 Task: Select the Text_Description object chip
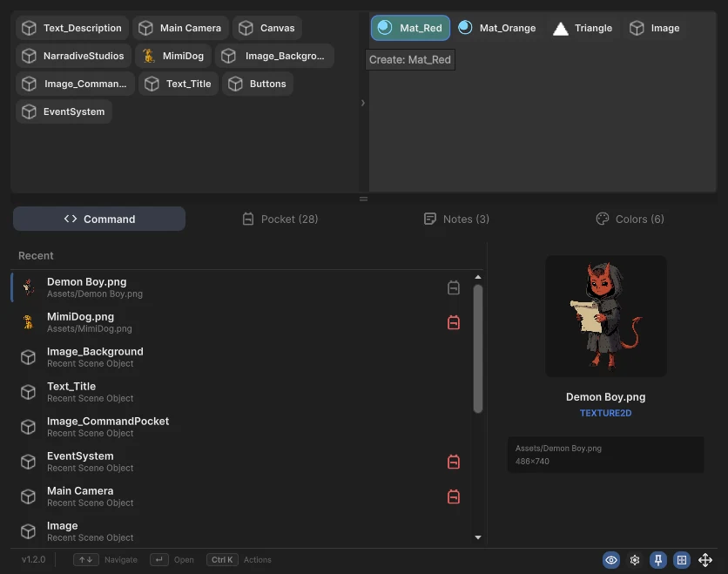72,28
